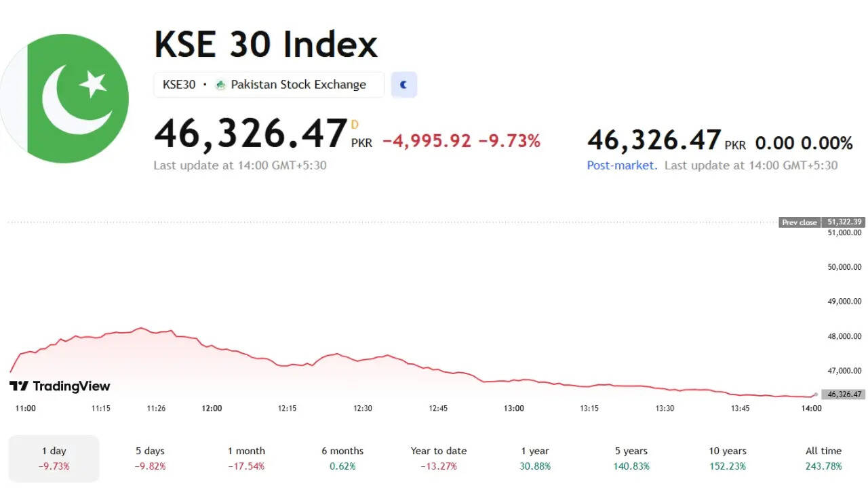The width and height of the screenshot is (868, 488).
Task: Click the crescent moon market status icon
Action: pyautogui.click(x=404, y=85)
